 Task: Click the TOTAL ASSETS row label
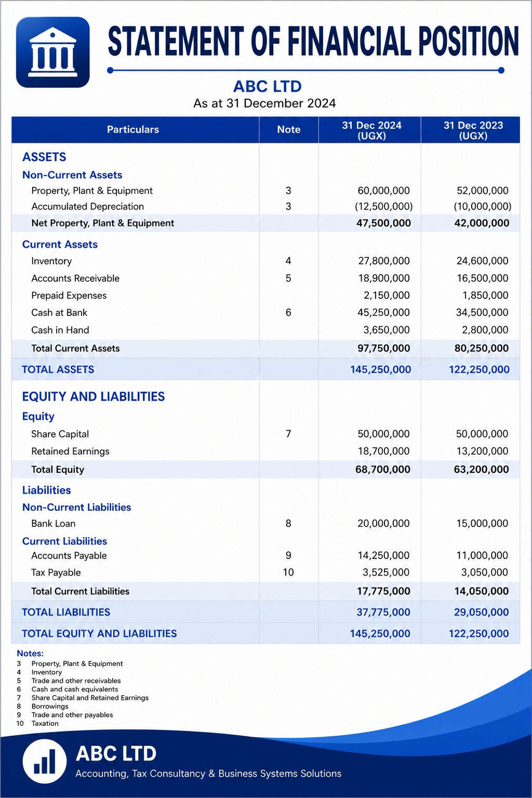58,370
